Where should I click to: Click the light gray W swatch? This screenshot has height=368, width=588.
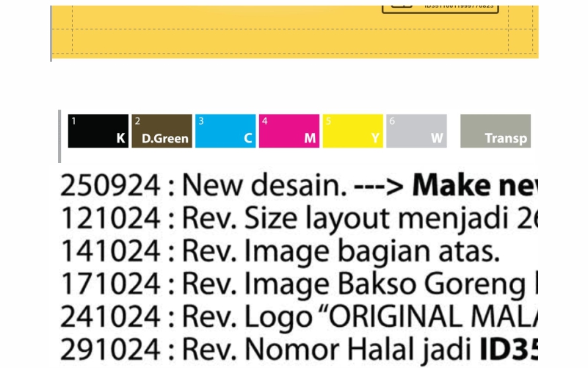pos(416,131)
